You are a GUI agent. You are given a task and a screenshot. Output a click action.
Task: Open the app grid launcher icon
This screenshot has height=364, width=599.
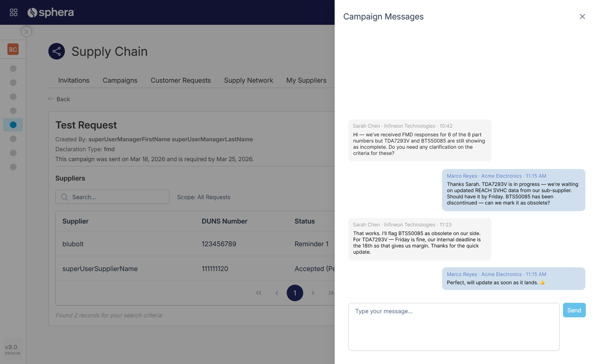(x=14, y=12)
